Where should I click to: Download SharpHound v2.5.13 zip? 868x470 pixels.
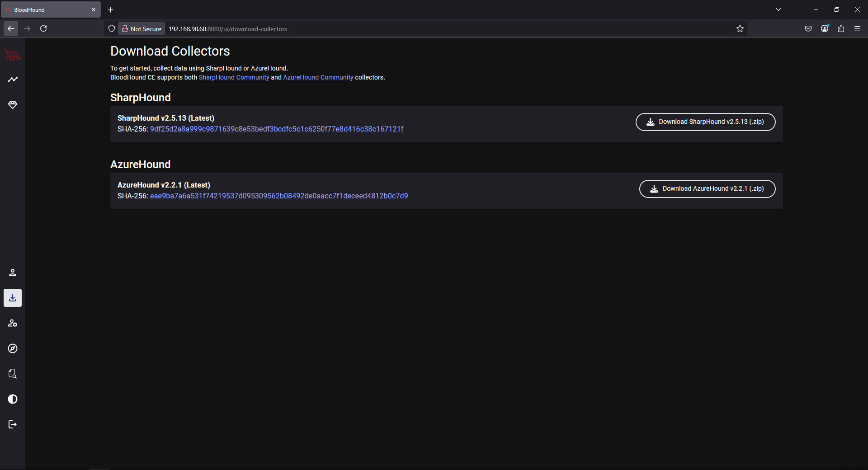click(x=705, y=122)
